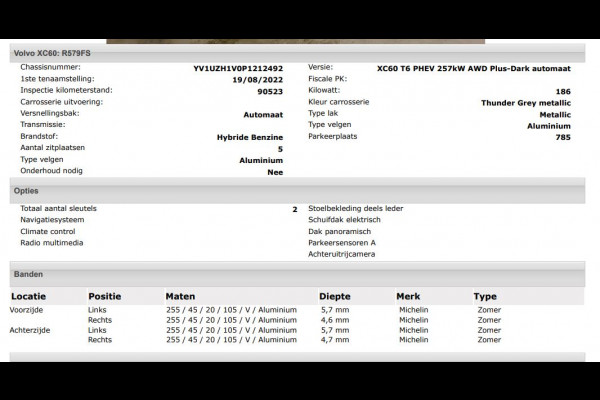Click Dak panoramisch option

point(339,232)
